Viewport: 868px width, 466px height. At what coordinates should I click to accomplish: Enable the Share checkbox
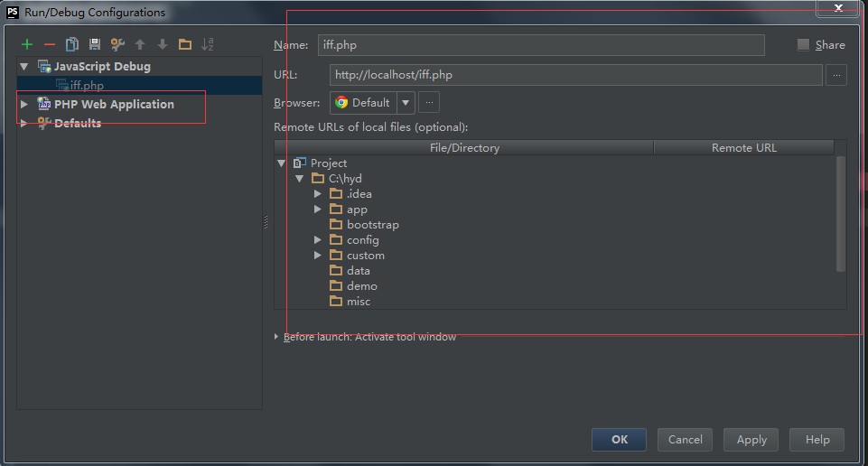click(804, 45)
